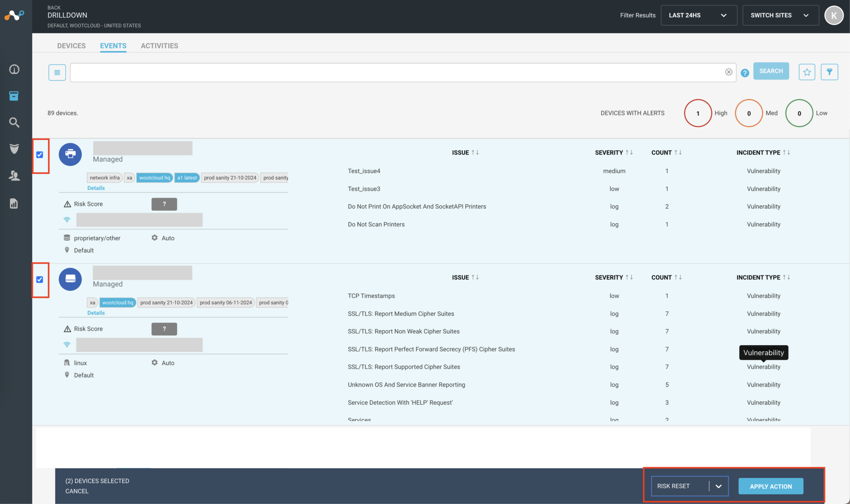This screenshot has height=504, width=850.
Task: Click BACK in the header
Action: pos(54,7)
